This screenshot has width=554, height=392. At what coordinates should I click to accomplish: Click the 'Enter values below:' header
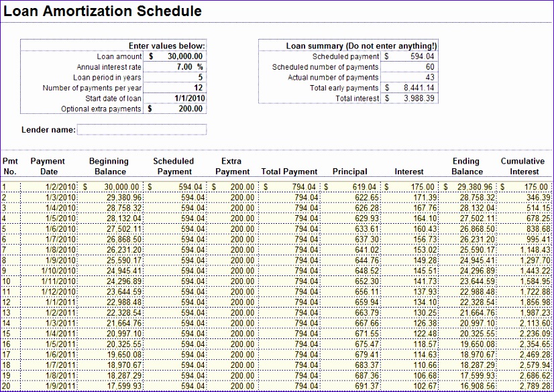point(166,46)
